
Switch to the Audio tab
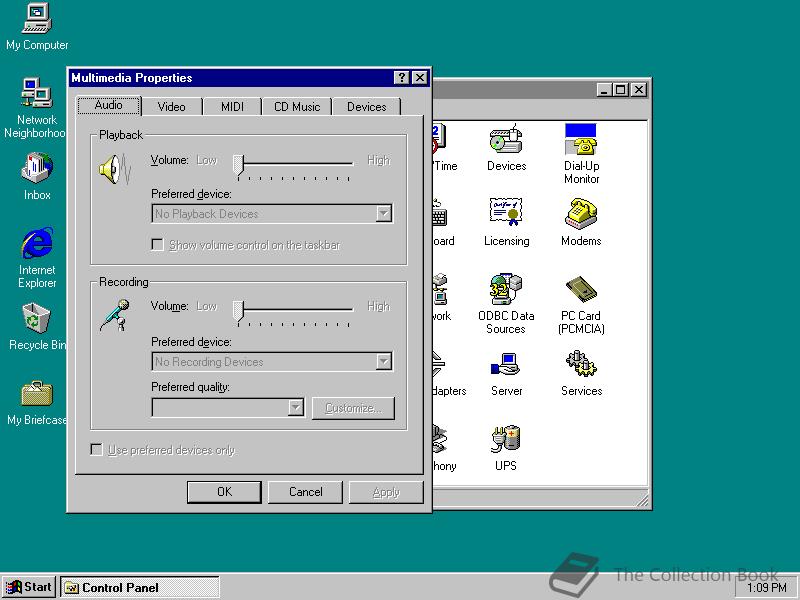coord(109,105)
